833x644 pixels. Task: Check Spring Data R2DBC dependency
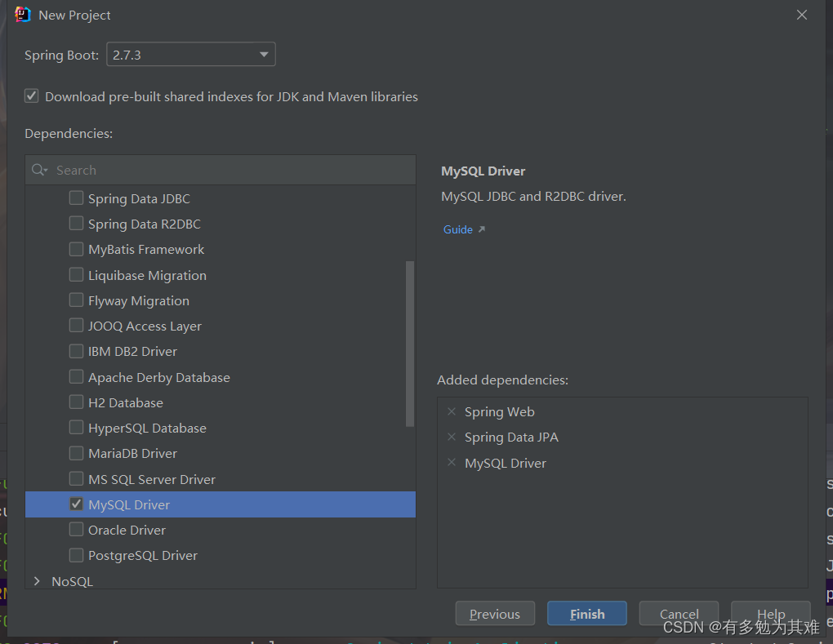coord(76,224)
